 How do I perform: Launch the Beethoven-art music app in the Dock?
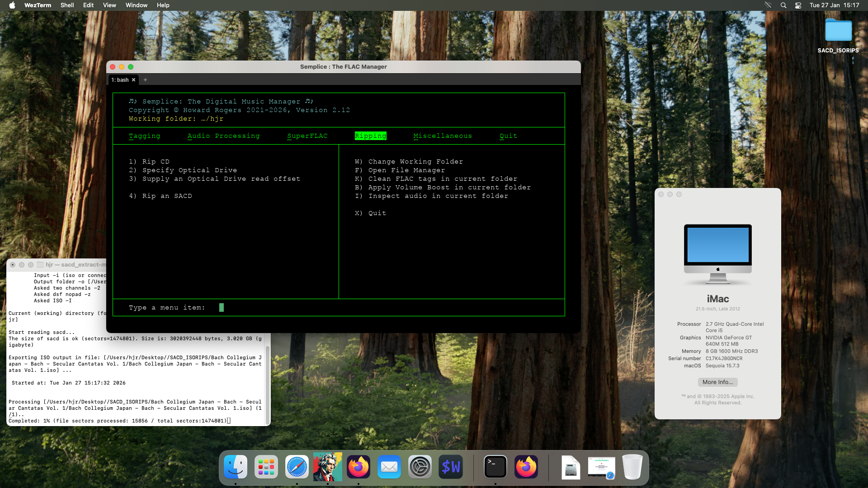click(327, 467)
